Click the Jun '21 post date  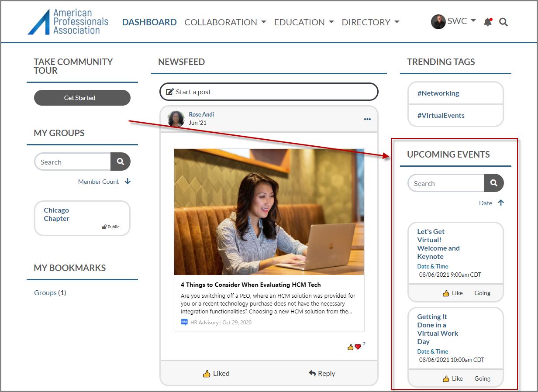198,123
